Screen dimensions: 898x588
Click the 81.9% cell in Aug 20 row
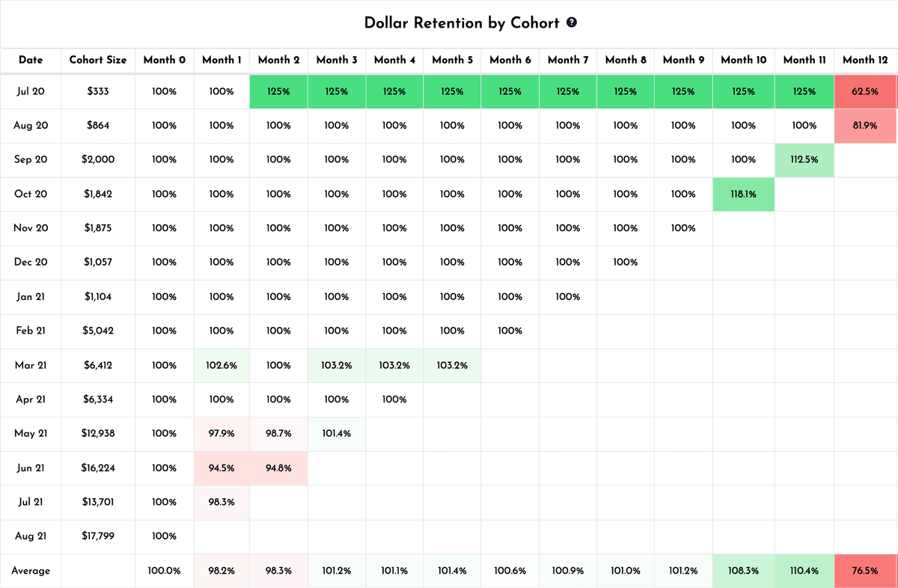point(865,126)
